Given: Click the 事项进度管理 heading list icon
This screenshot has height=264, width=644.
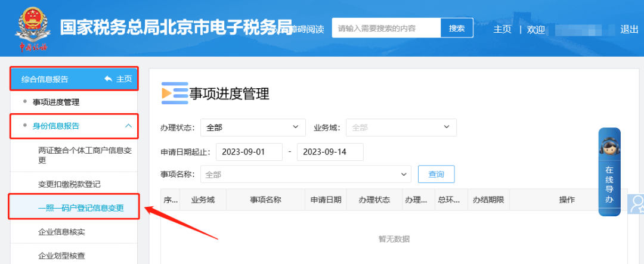Looking at the screenshot, I should click(x=174, y=93).
